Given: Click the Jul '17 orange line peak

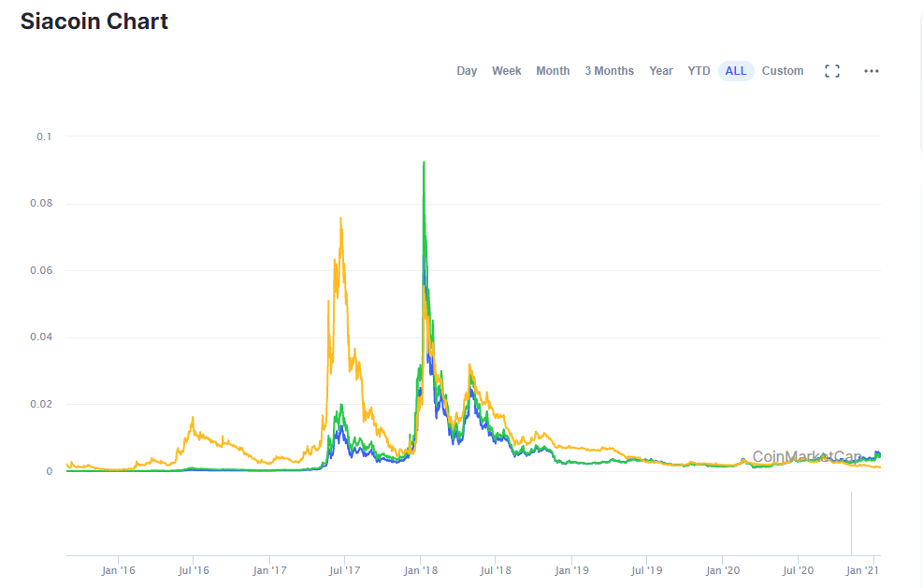Looking at the screenshot, I should tap(340, 219).
